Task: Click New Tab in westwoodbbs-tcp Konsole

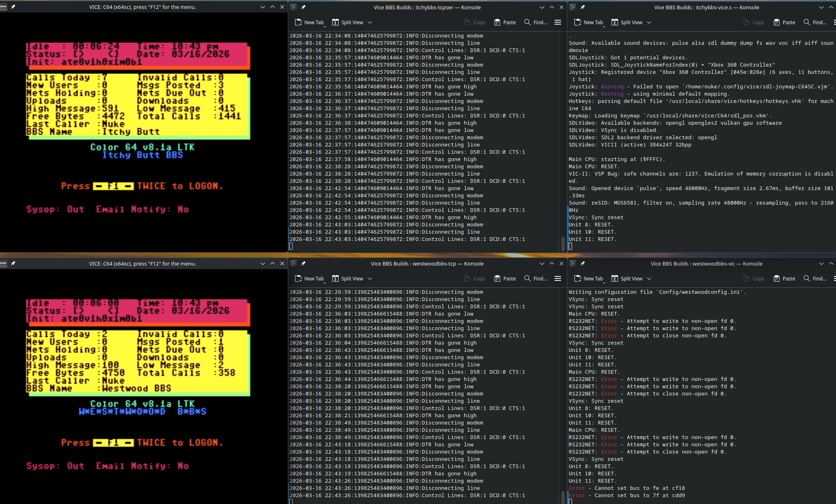Action: tap(310, 278)
